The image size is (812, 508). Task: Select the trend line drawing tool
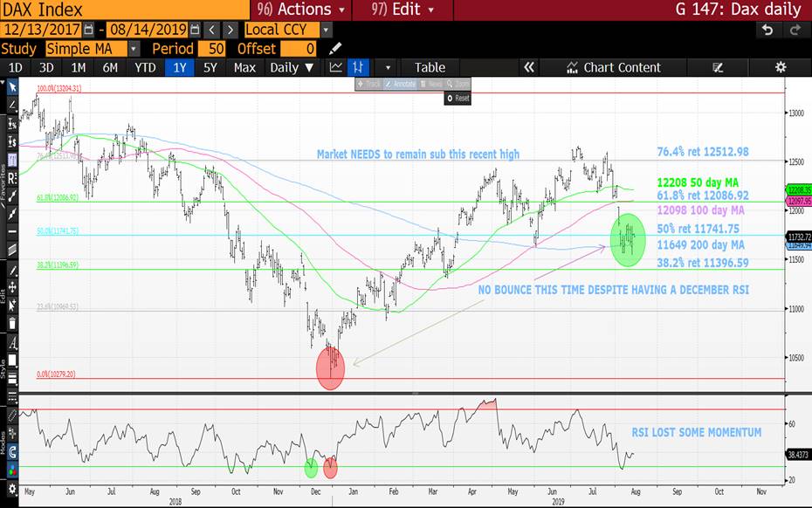[12, 105]
